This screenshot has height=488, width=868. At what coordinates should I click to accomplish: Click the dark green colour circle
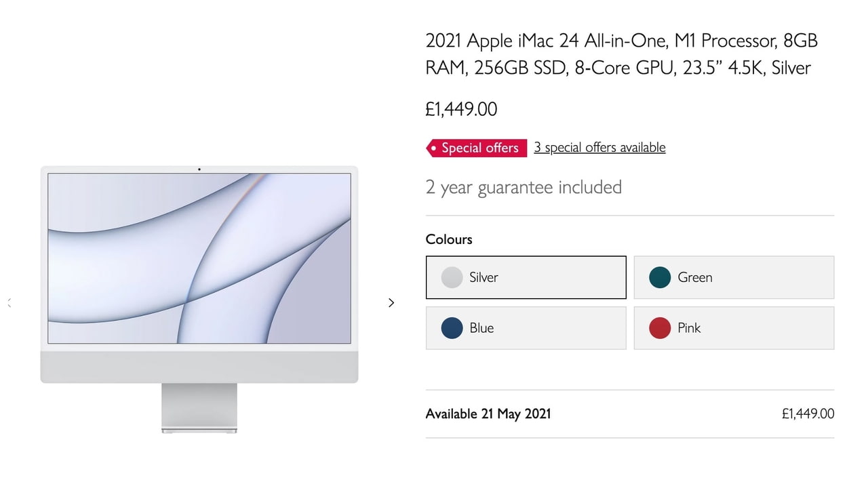[660, 277]
